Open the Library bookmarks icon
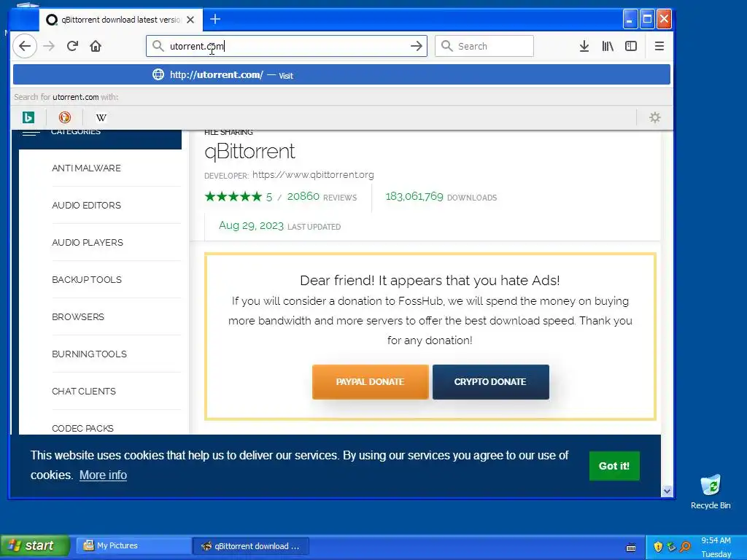 tap(608, 46)
